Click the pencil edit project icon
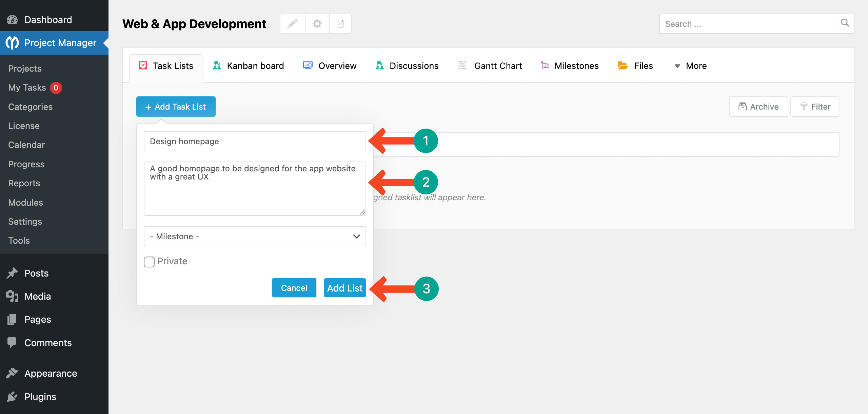This screenshot has height=414, width=868. 292,24
